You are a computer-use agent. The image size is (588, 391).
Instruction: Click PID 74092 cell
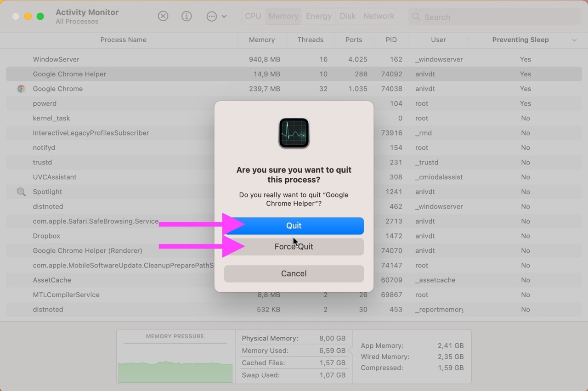pyautogui.click(x=391, y=74)
